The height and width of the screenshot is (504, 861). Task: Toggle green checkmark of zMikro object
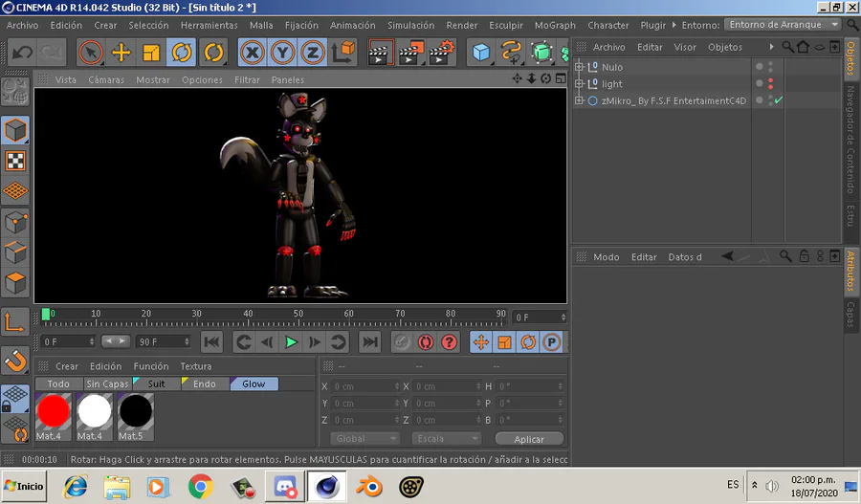[779, 99]
